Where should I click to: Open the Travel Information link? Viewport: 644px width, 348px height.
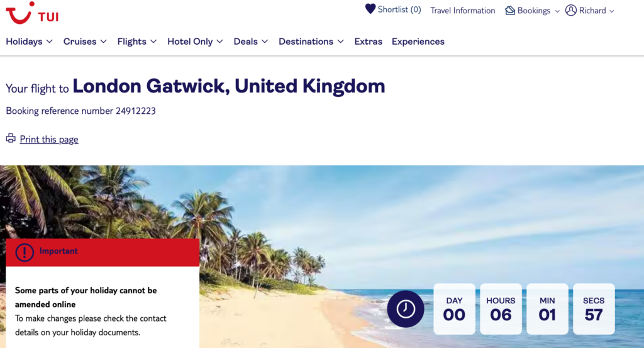(x=462, y=11)
